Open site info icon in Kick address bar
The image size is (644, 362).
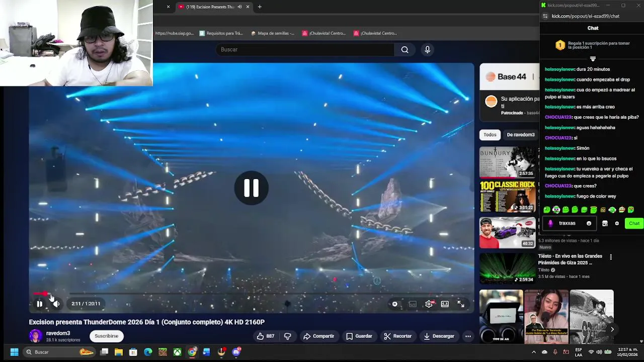pos(545,16)
